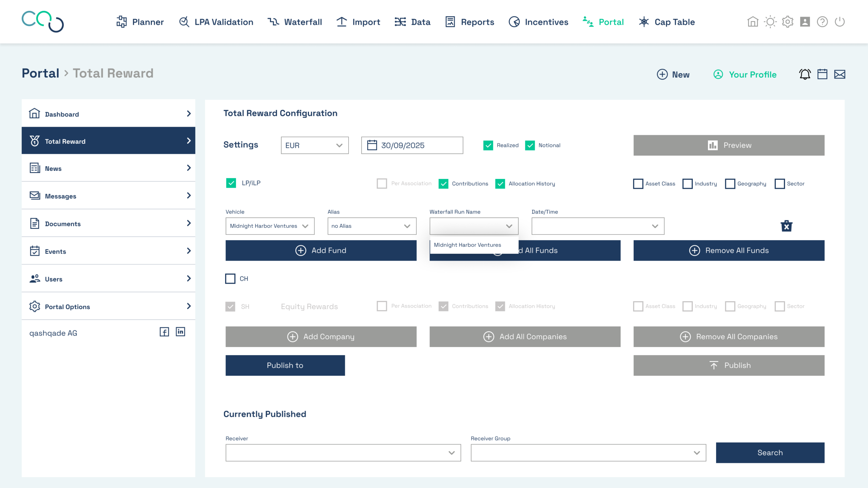Click the Add Fund button
The height and width of the screenshot is (488, 868).
coord(321,250)
